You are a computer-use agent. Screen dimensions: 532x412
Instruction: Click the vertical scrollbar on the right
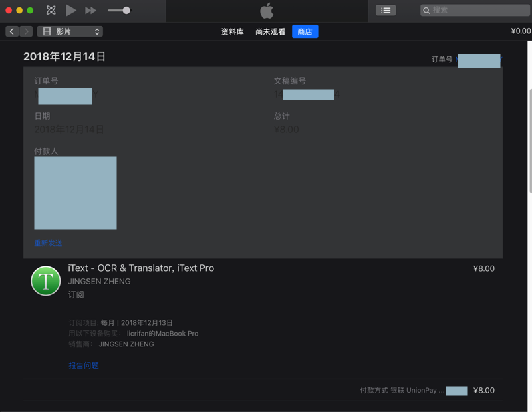[529, 141]
